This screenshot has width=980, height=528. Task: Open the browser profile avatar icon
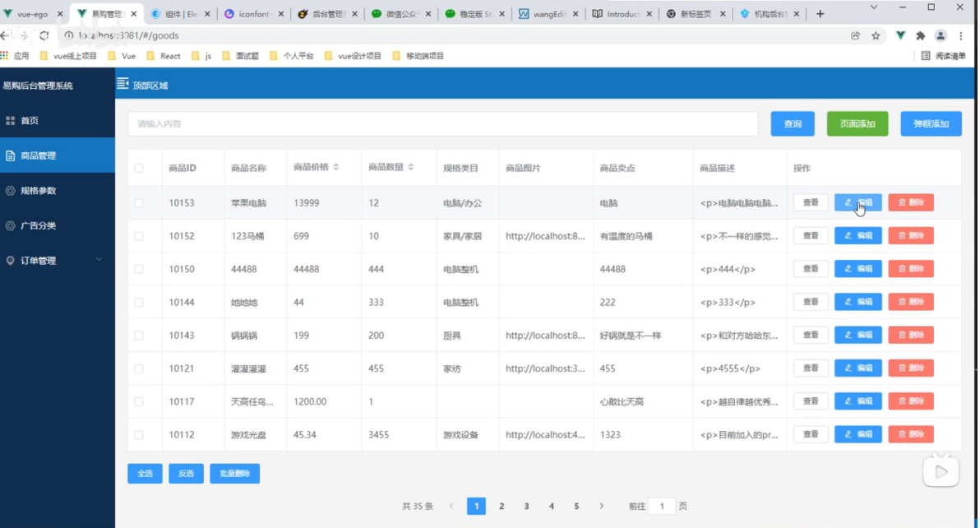(941, 35)
